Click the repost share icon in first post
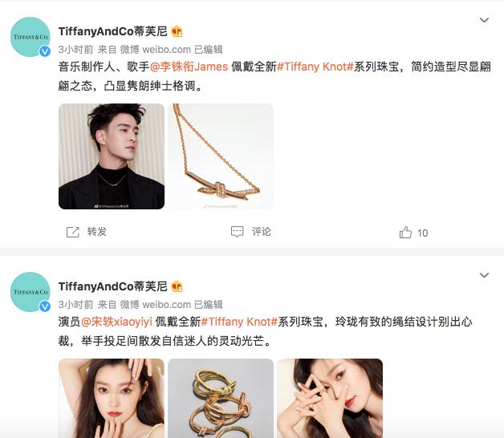The width and height of the screenshot is (504, 438). 73,232
